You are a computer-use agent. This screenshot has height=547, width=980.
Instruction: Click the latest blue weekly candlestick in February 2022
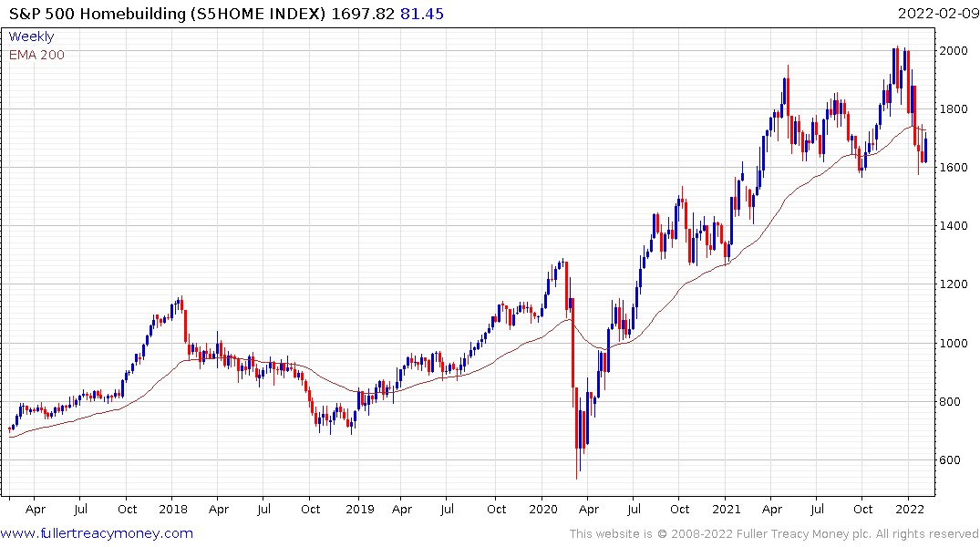click(925, 148)
